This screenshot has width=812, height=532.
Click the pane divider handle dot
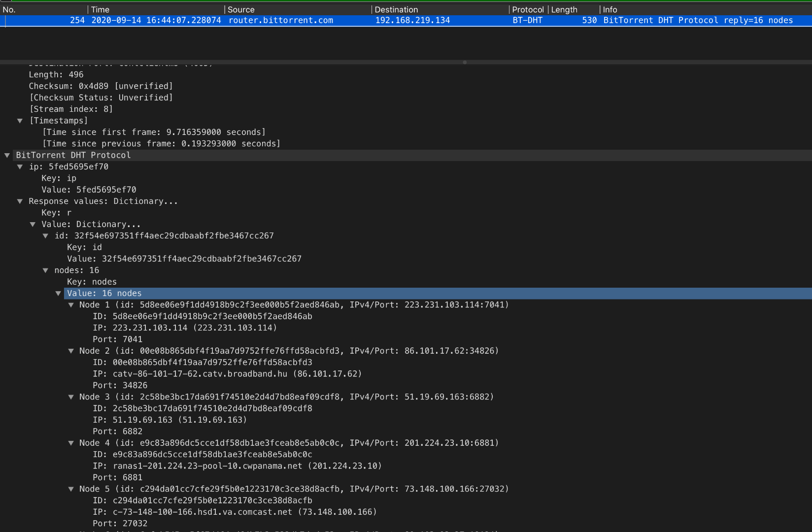coord(465,63)
